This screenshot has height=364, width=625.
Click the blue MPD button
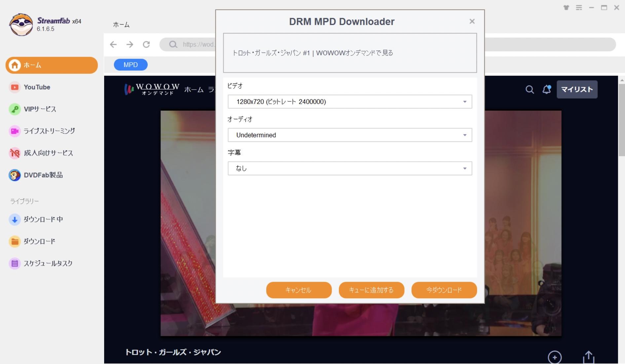(130, 65)
